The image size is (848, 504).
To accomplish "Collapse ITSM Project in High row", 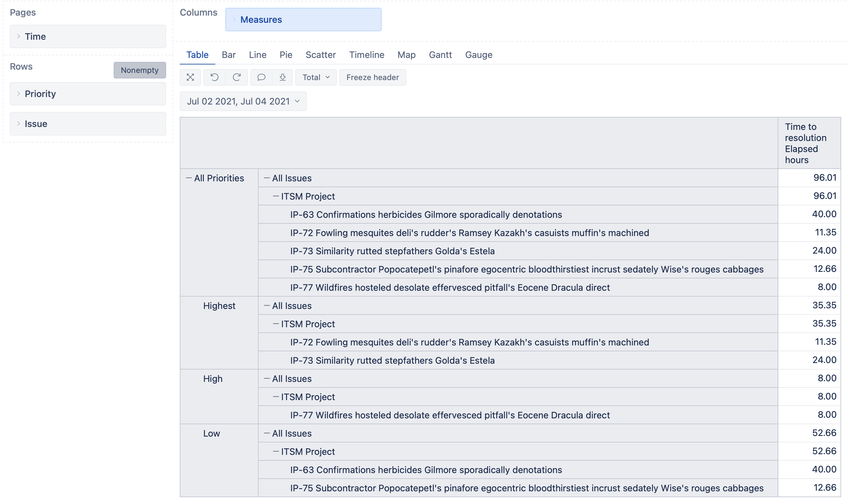I will (276, 397).
